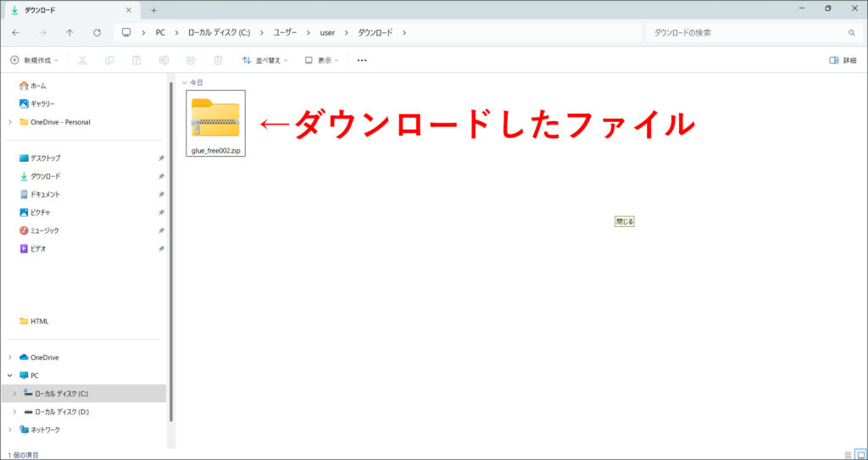868x460 pixels.
Task: Switch to large thumbnails view in status bar
Action: tap(861, 455)
